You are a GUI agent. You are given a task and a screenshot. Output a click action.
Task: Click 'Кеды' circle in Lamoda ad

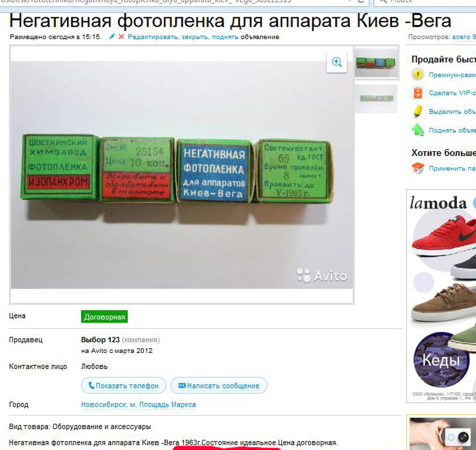pos(441,360)
